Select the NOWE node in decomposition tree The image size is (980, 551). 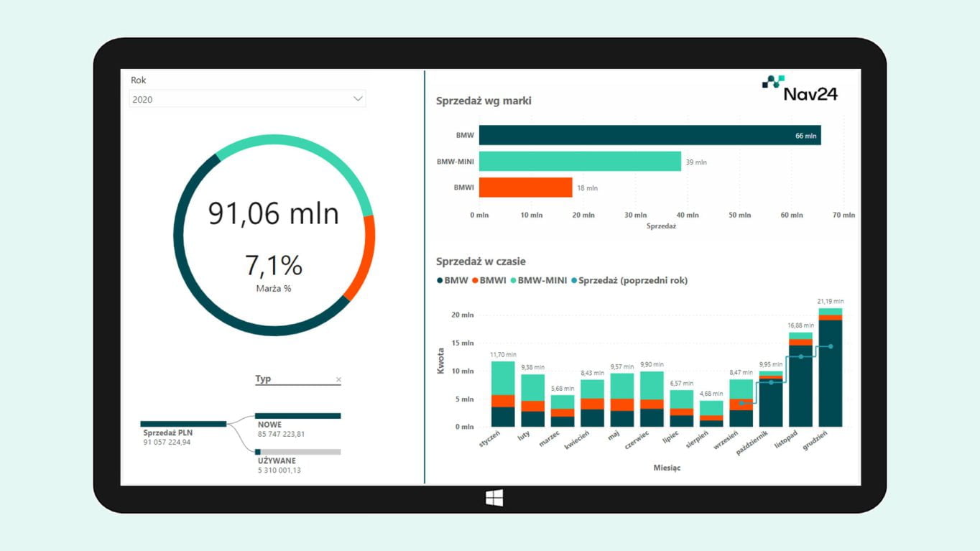297,415
